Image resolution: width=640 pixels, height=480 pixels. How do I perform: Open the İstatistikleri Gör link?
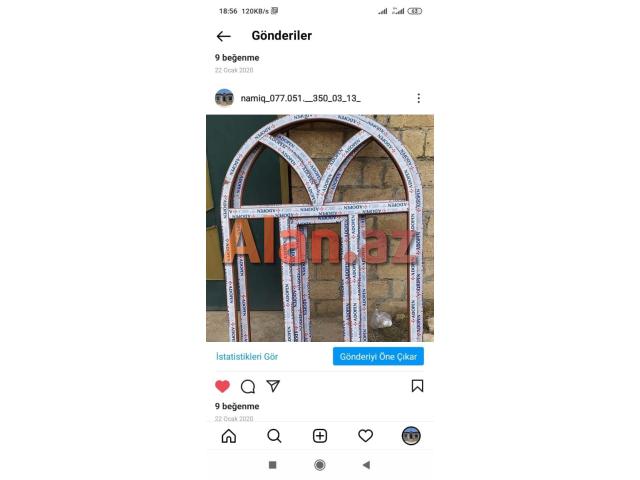pos(247,356)
